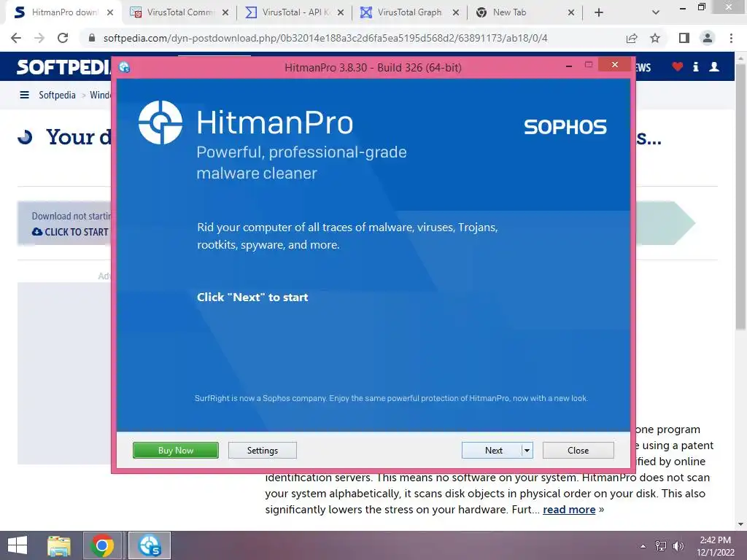Close the New Tab tab
This screenshot has height=560, width=747.
point(570,12)
